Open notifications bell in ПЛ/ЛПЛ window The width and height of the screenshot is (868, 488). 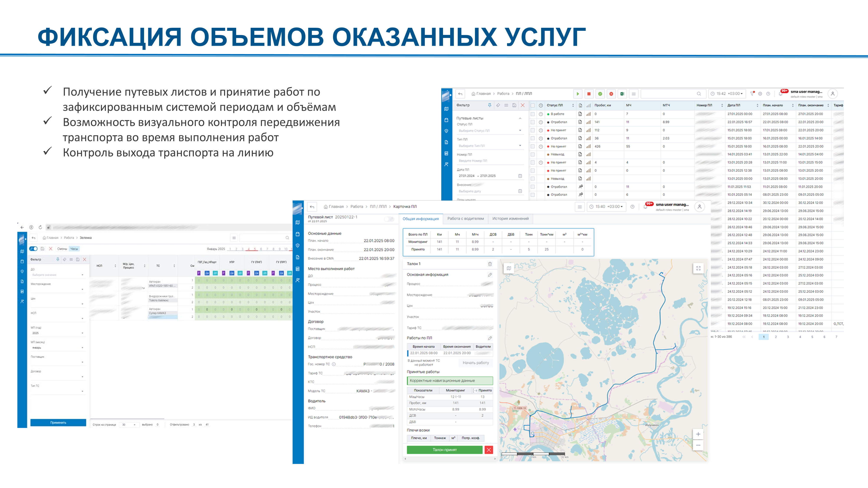click(780, 94)
